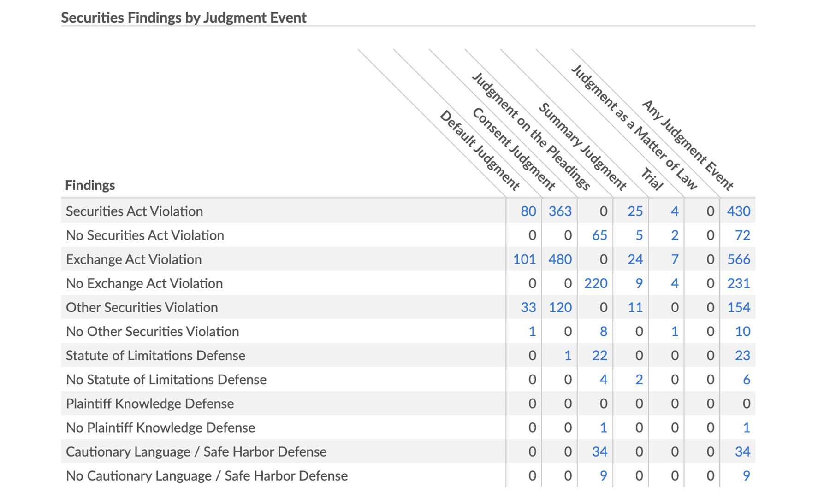The image size is (830, 504).
Task: Select the Consent Judgment column header
Action: (514, 149)
